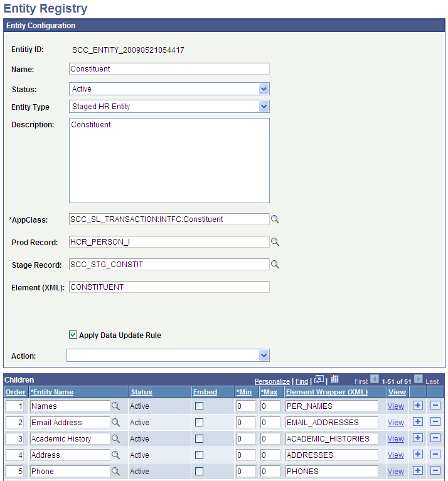Open View link for ACADEMIC_HISTORIES row
This screenshot has width=448, height=481.
coord(395,438)
